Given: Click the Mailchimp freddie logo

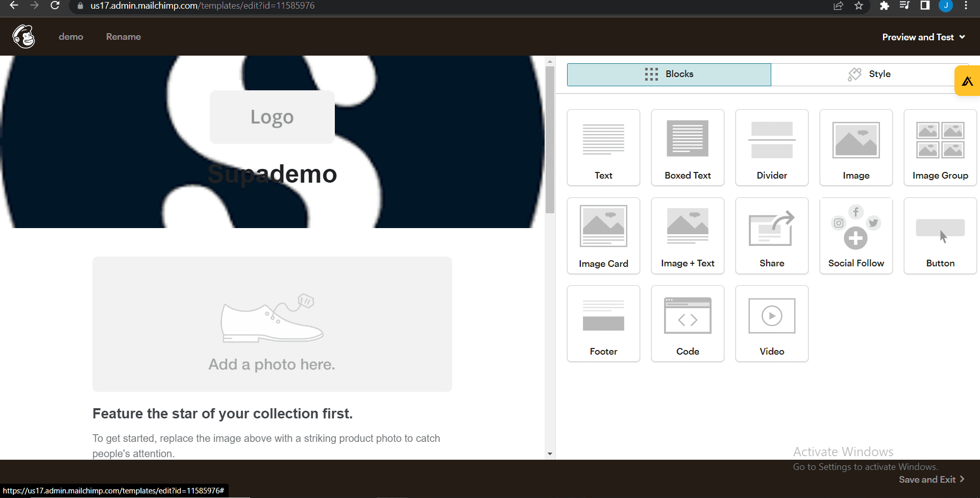Looking at the screenshot, I should pyautogui.click(x=23, y=36).
